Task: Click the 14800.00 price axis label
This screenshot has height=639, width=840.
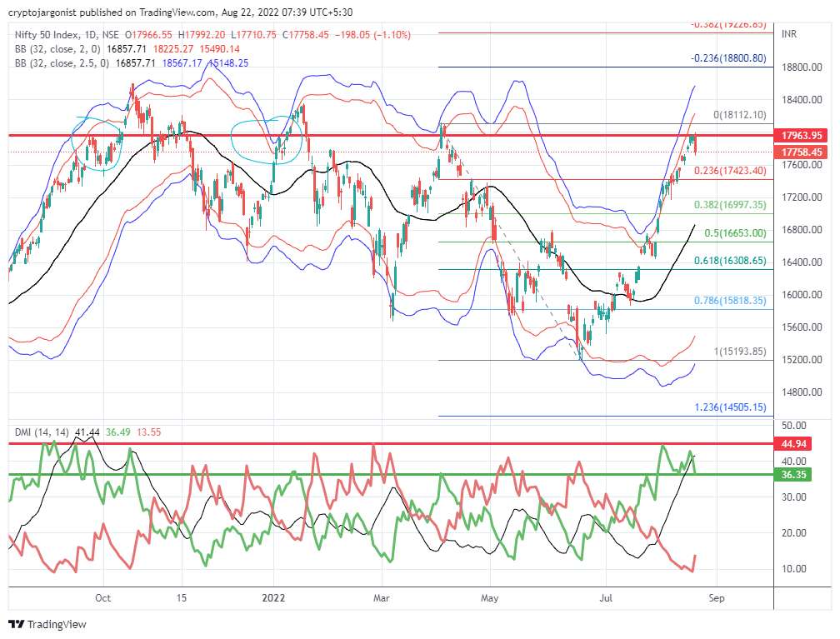Action: (x=802, y=392)
